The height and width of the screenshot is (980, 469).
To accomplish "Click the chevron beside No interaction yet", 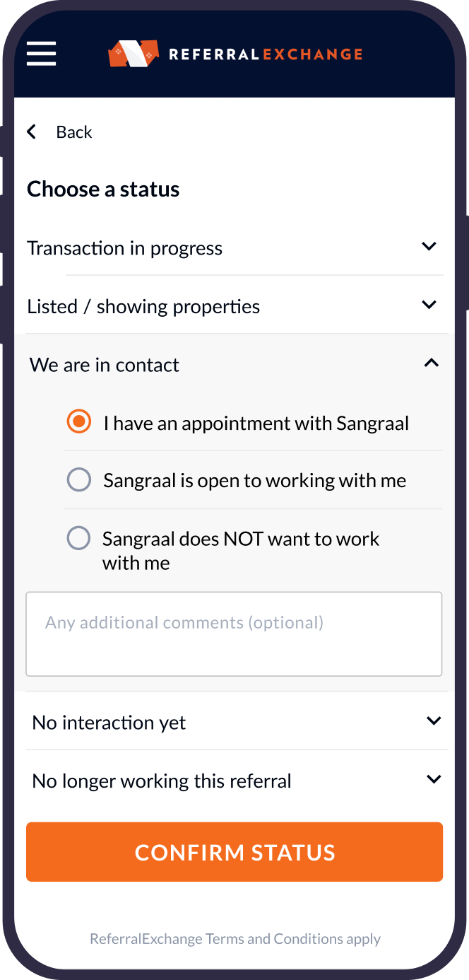I will point(434,721).
